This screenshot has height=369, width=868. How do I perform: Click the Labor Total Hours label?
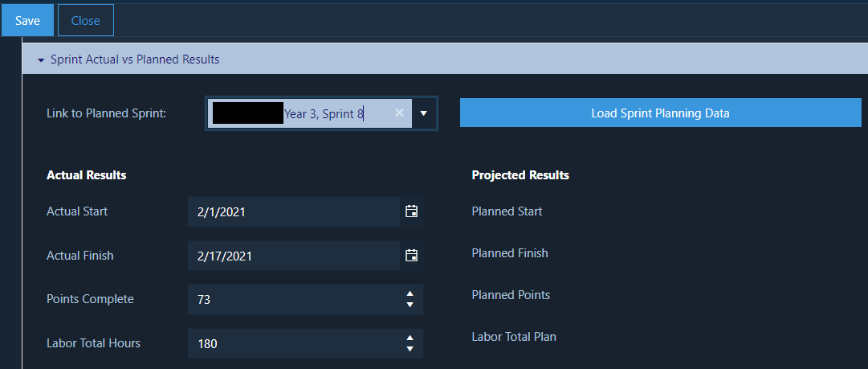point(94,343)
